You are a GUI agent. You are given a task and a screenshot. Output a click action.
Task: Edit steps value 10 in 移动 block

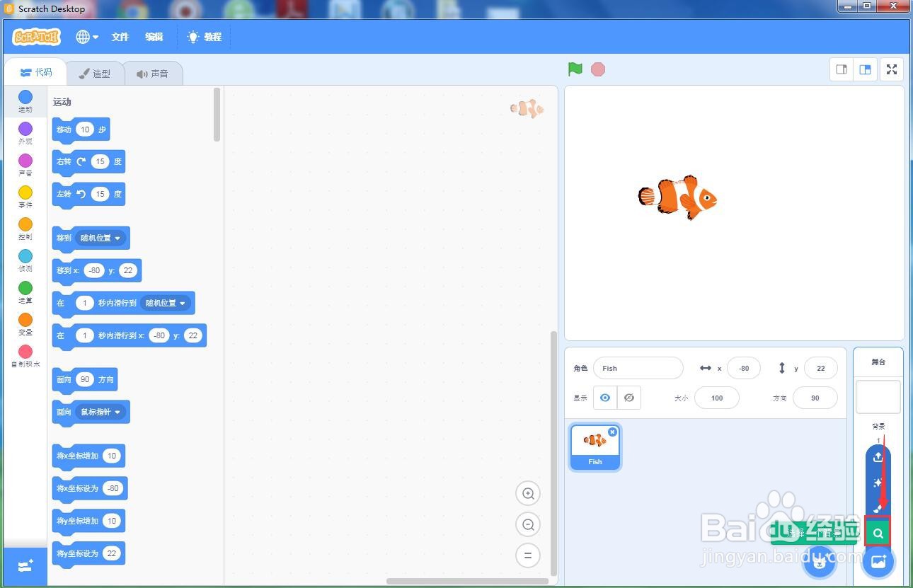[85, 129]
